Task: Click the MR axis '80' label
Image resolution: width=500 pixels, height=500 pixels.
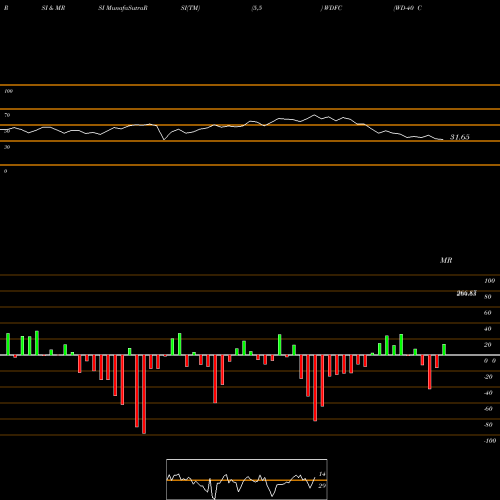Action: [488, 297]
